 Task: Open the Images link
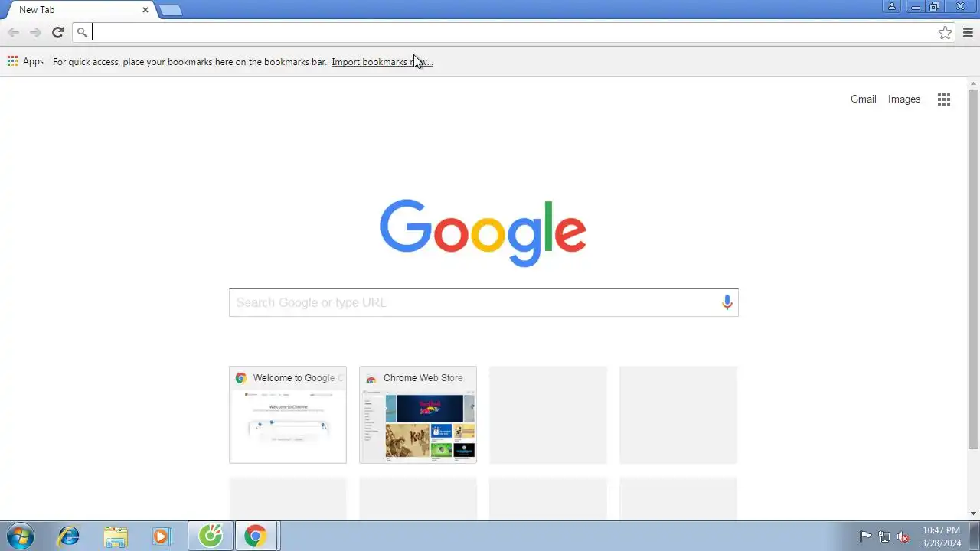click(x=904, y=99)
